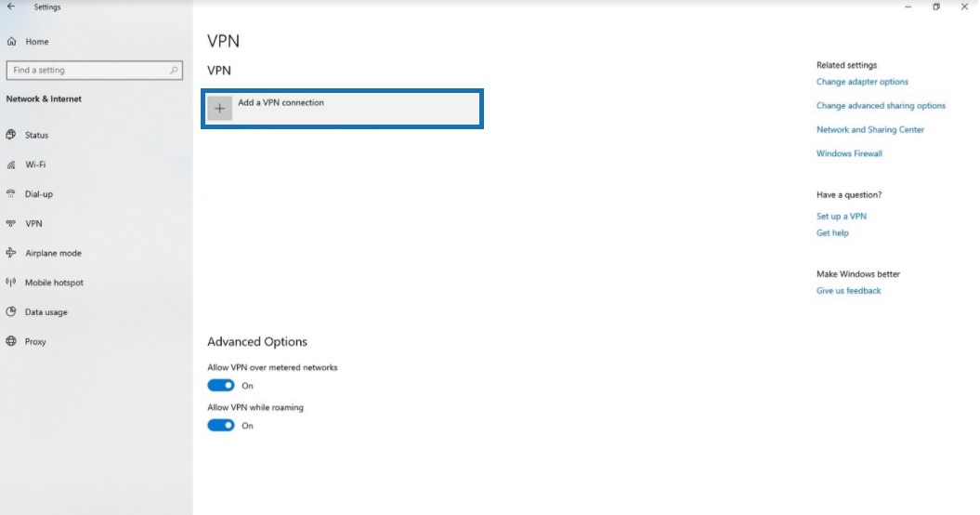The width and height of the screenshot is (980, 515).
Task: Click the Data usage pie icon
Action: (11, 311)
